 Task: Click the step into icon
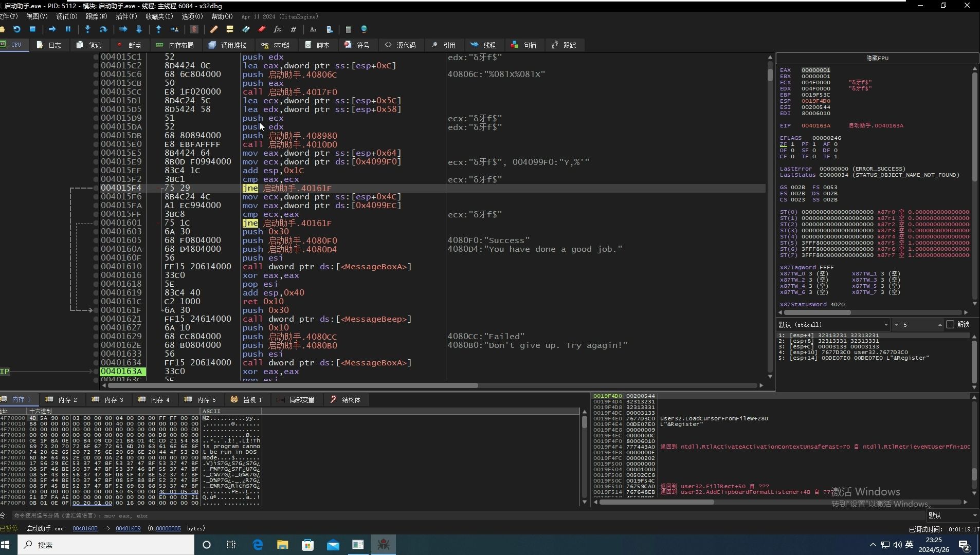coord(87,29)
